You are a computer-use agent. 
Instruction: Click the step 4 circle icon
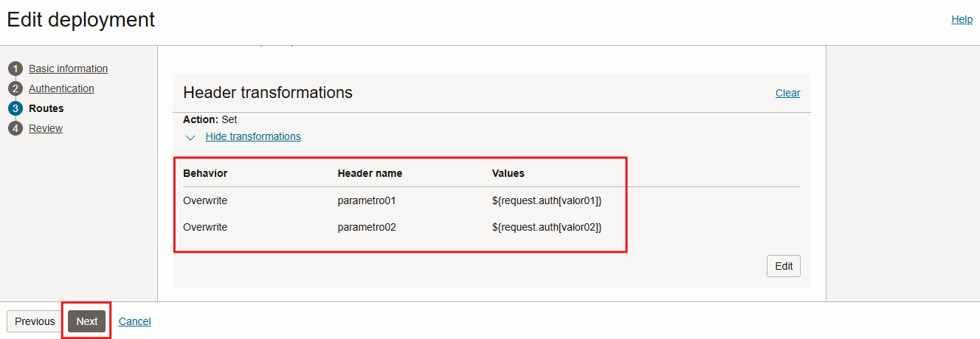point(15,128)
